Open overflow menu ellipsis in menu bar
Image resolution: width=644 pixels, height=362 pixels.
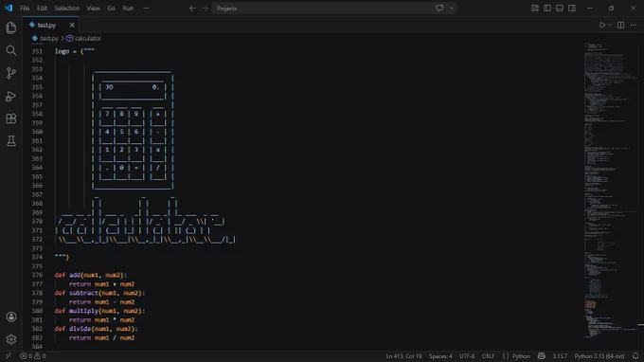[x=146, y=9]
